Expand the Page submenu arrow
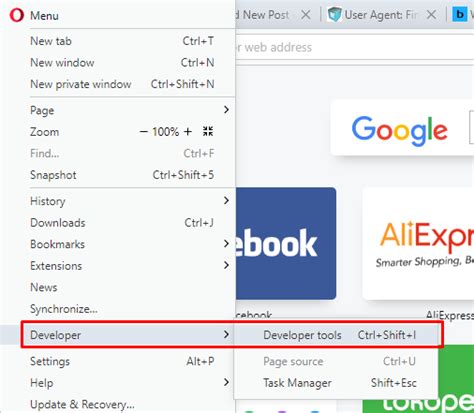The height and width of the screenshot is (413, 474). [x=227, y=110]
